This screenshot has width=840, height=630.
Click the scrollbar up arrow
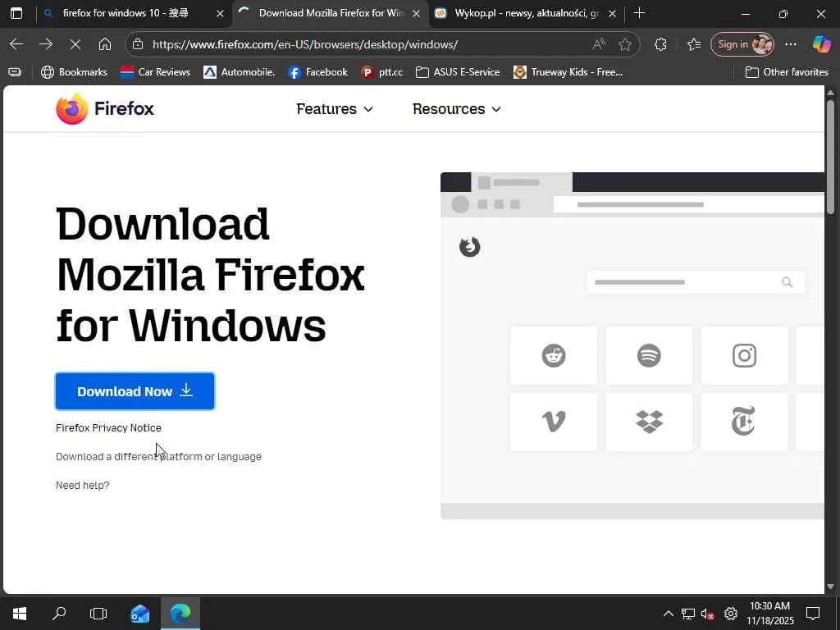[x=830, y=93]
